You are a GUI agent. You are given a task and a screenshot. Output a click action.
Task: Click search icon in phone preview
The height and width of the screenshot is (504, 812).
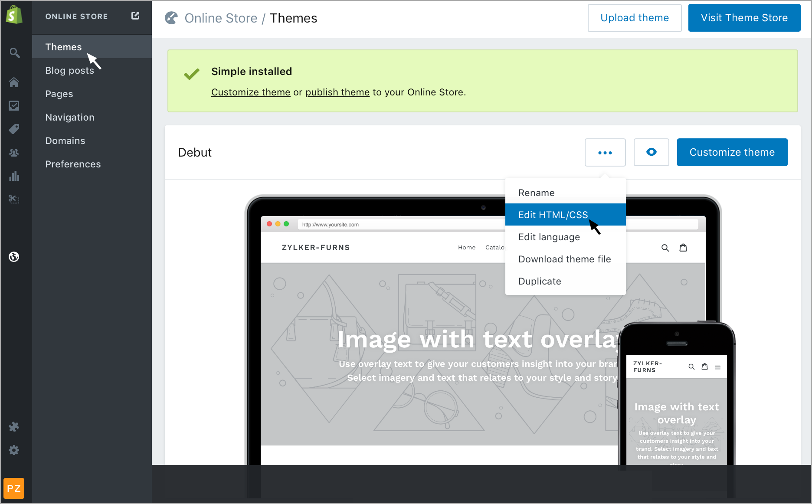(691, 367)
